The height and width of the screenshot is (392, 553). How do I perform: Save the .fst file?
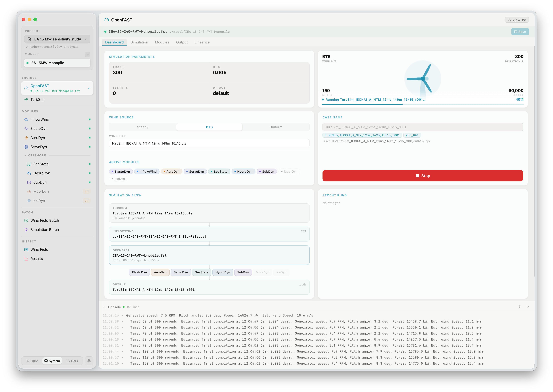(x=520, y=32)
